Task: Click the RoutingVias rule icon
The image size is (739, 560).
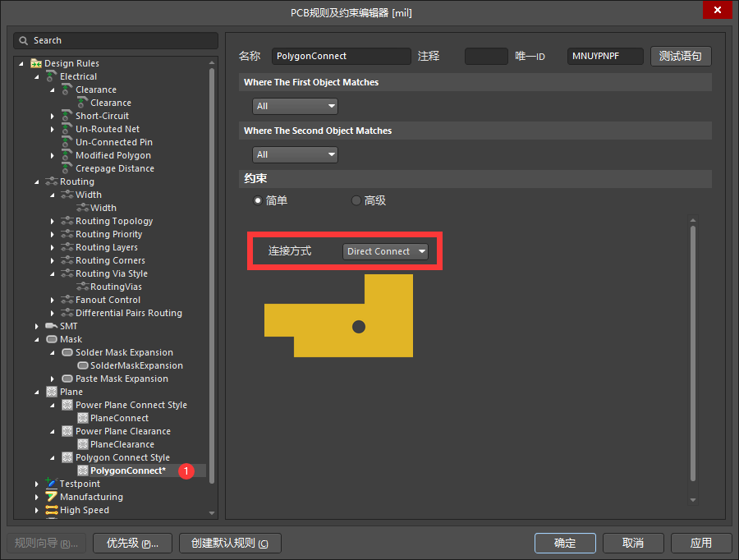Action: click(x=82, y=287)
